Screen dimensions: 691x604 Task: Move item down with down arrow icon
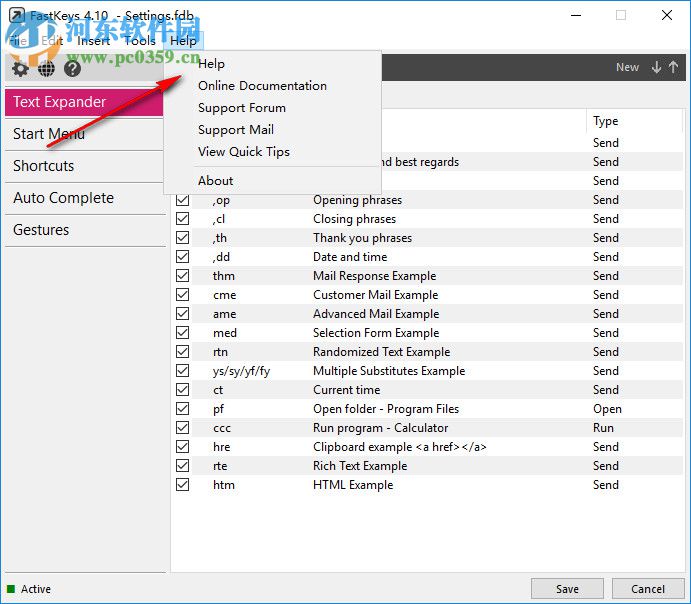coord(657,67)
